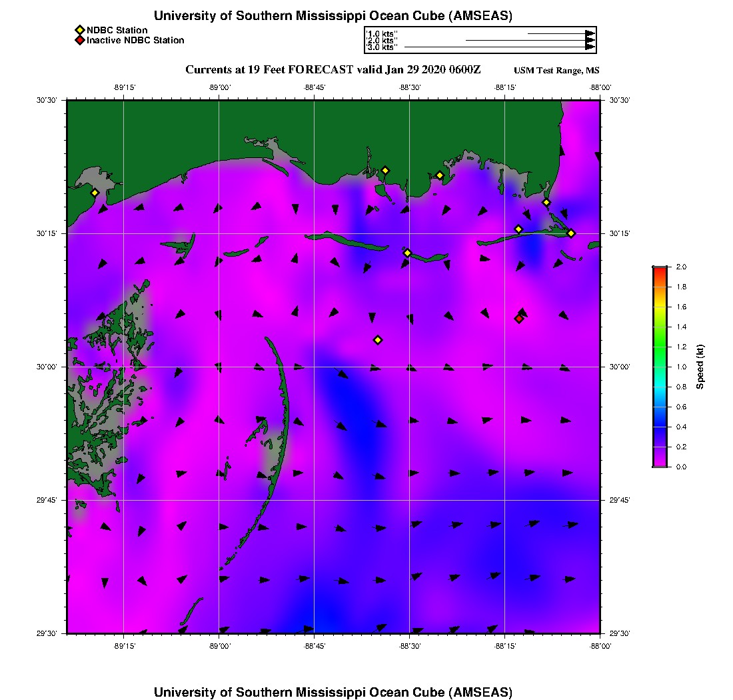This screenshot has width=733, height=700.
Task: Click the -88'15' label on the top axis
Action: (505, 87)
